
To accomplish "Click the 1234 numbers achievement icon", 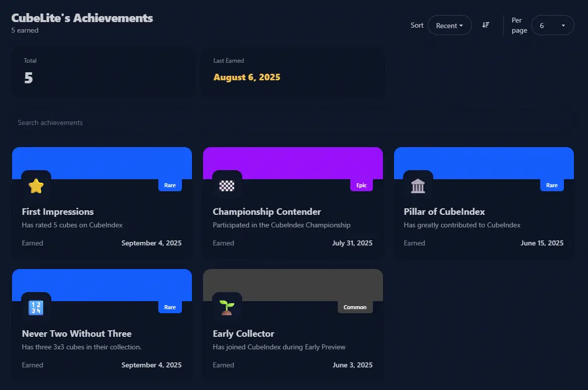I will 36,308.
